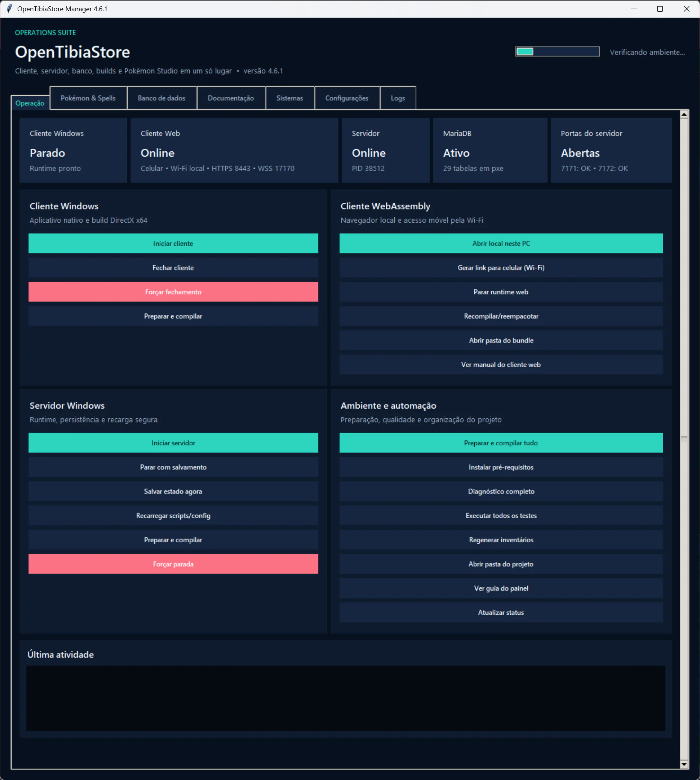The width and height of the screenshot is (700, 780).
Task: Click the Última atividade log area
Action: (345, 698)
